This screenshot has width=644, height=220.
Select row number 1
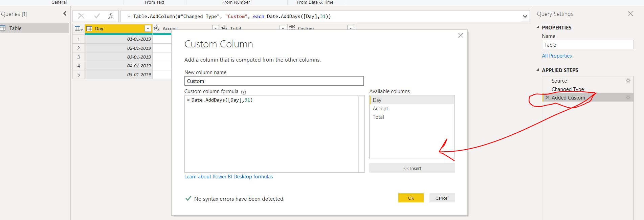click(79, 39)
